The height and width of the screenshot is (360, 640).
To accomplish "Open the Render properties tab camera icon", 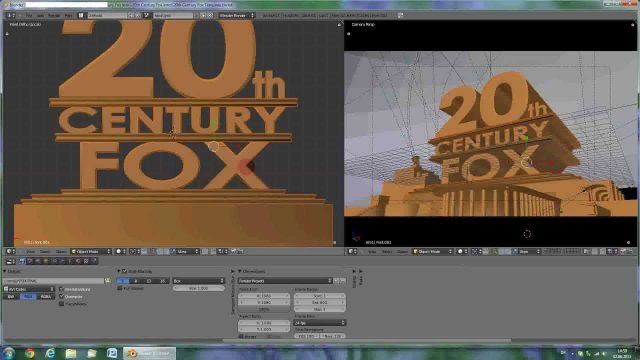I will coord(22,261).
